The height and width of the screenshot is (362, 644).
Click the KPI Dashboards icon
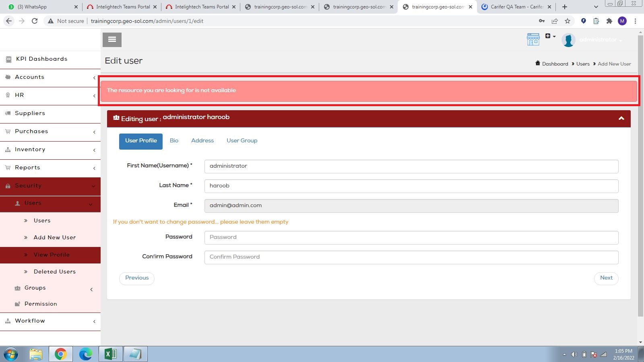pos(8,60)
